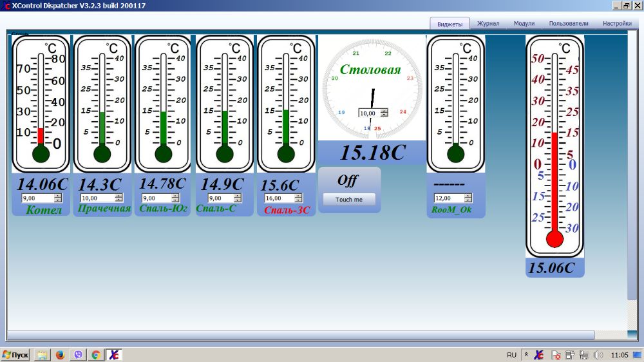
Task: Restore down the XControl window
Action: click(627, 5)
